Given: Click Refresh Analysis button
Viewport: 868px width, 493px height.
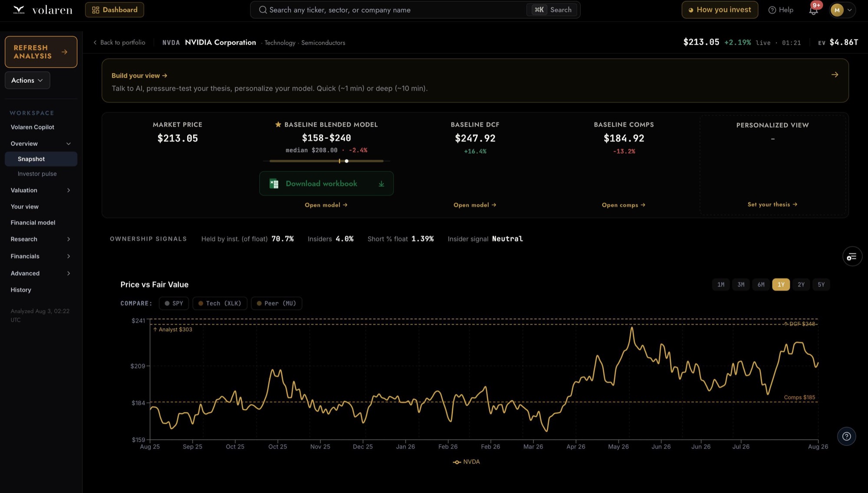Looking at the screenshot, I should 41,52.
